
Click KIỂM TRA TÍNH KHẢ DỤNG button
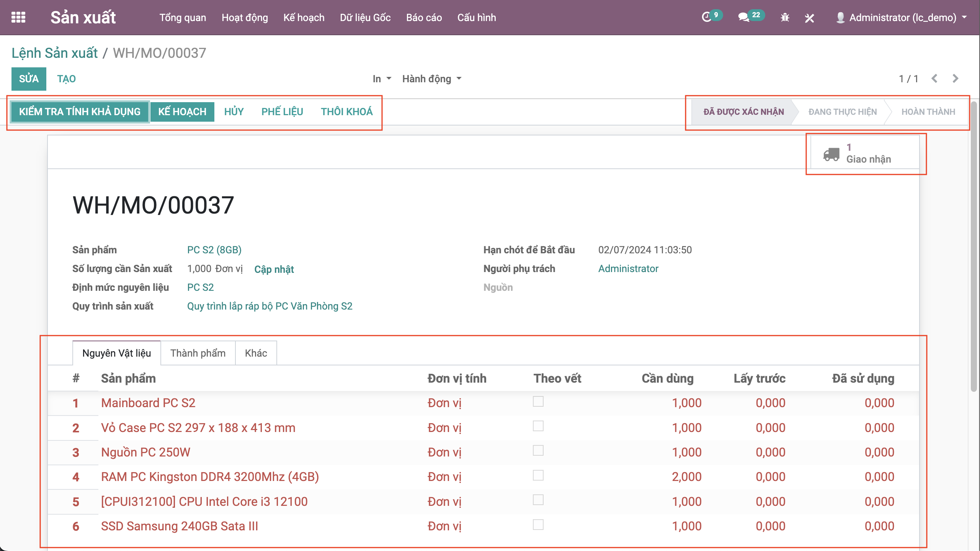coord(80,112)
